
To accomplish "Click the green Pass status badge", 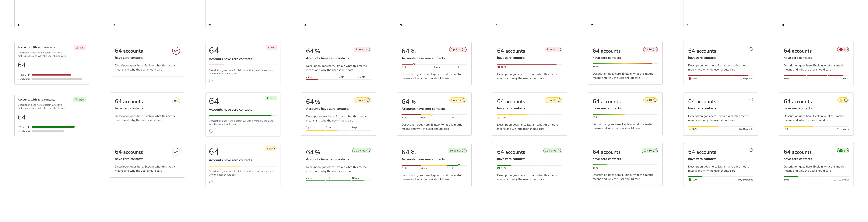I will tap(79, 100).
